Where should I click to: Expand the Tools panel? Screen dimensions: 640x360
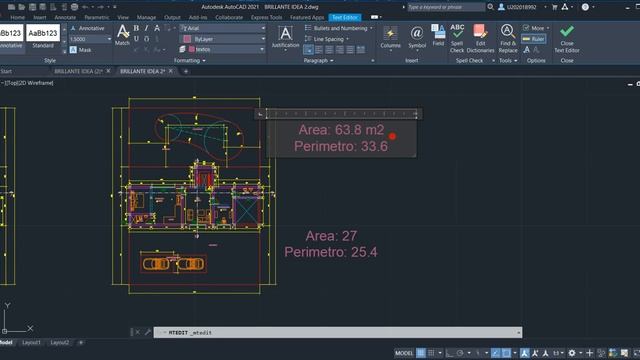[508, 60]
